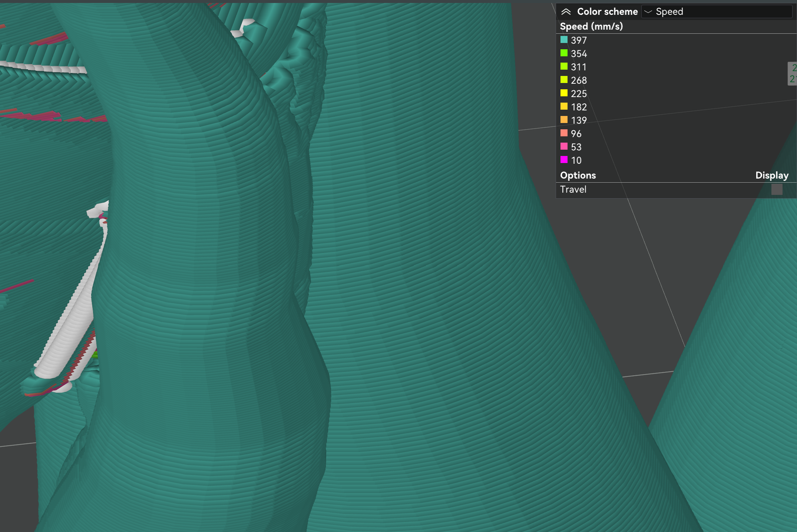
Task: Click the teal 397 mm/s speed swatch
Action: coord(564,39)
